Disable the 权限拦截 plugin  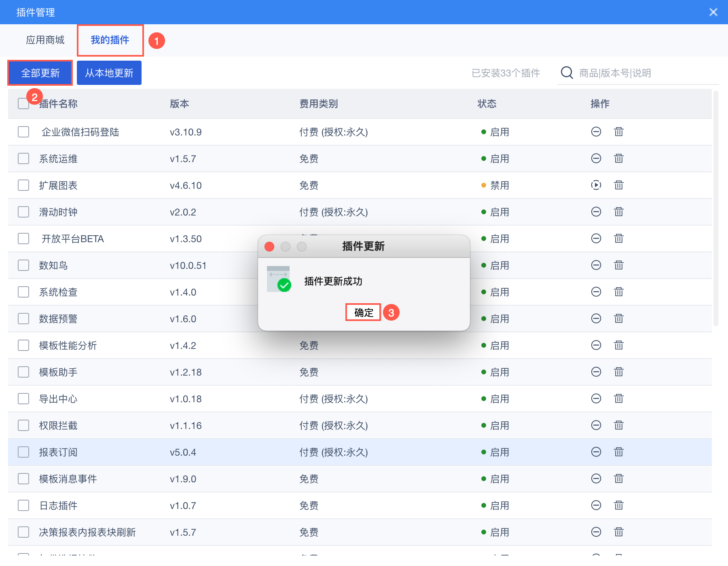596,425
